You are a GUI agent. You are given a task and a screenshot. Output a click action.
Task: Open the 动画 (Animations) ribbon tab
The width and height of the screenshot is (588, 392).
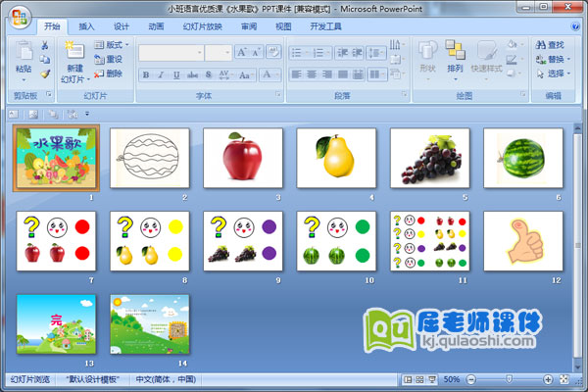(x=156, y=26)
